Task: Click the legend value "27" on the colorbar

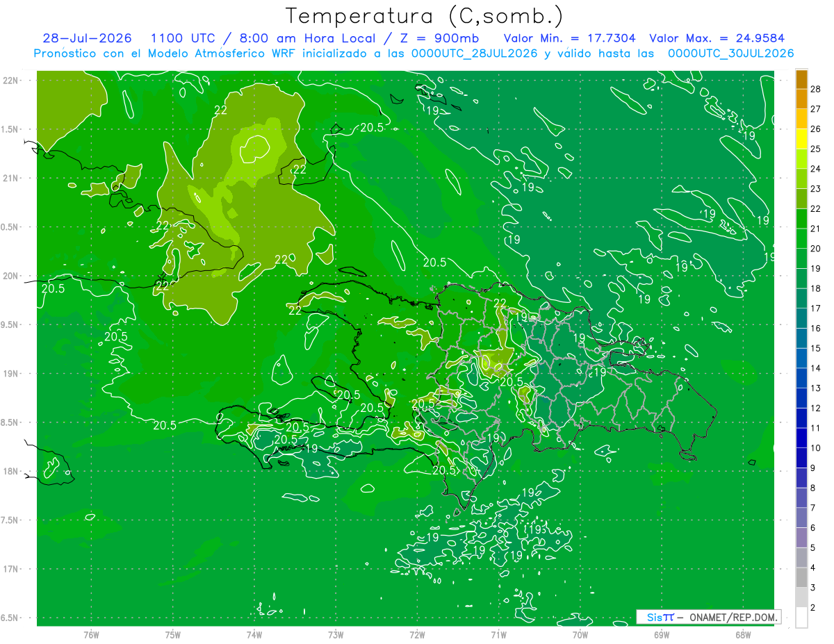Action: 816,109
